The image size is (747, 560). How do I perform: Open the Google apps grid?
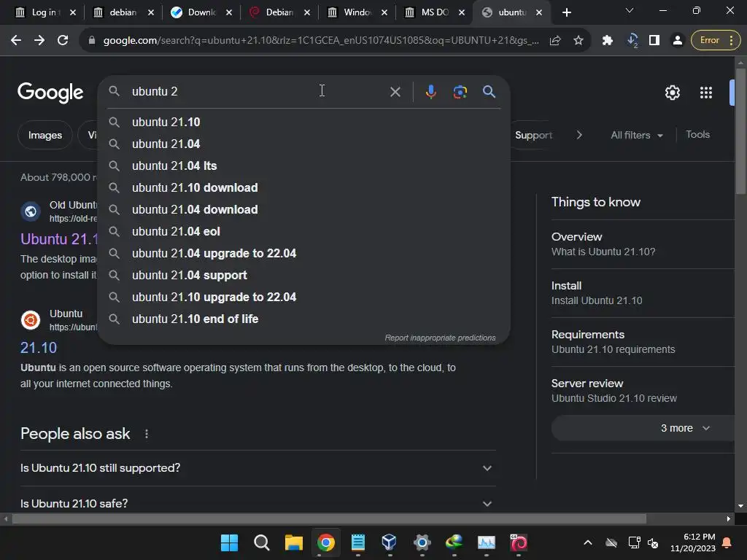pos(706,93)
